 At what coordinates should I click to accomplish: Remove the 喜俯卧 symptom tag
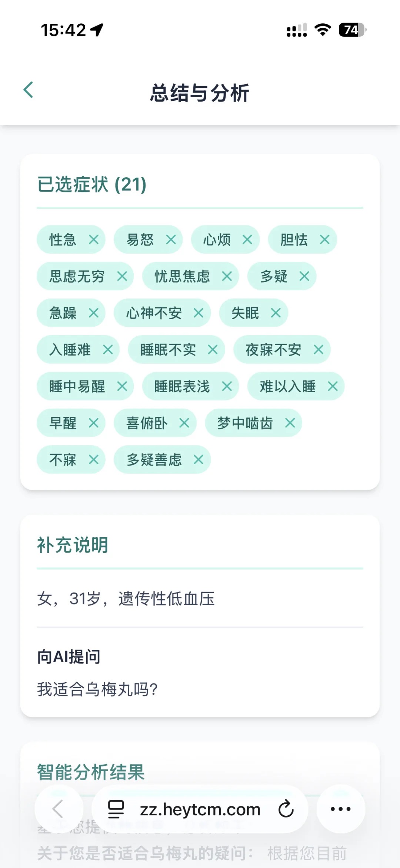184,423
